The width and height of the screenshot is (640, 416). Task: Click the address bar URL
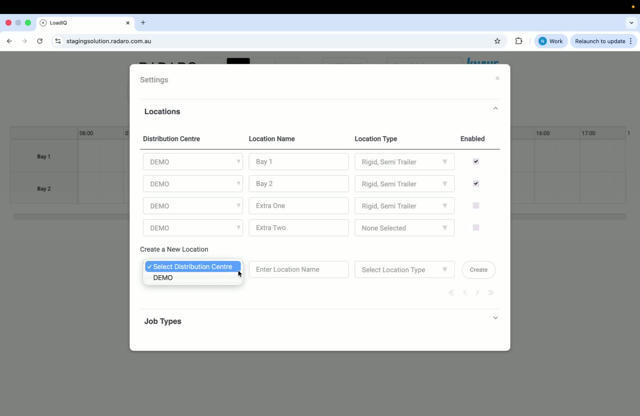[x=109, y=41]
